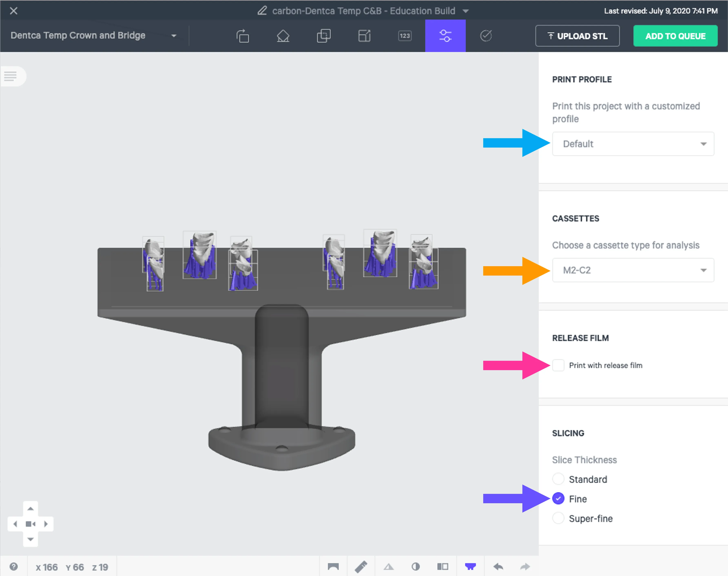Screen dimensions: 728x576
Task: Enable Print with release film checkbox
Action: pyautogui.click(x=558, y=365)
